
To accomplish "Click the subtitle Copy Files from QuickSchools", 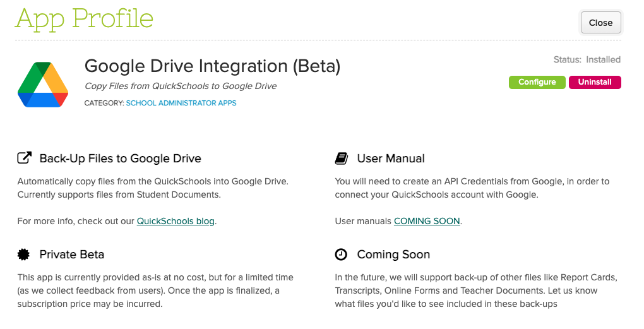I will pos(181,87).
